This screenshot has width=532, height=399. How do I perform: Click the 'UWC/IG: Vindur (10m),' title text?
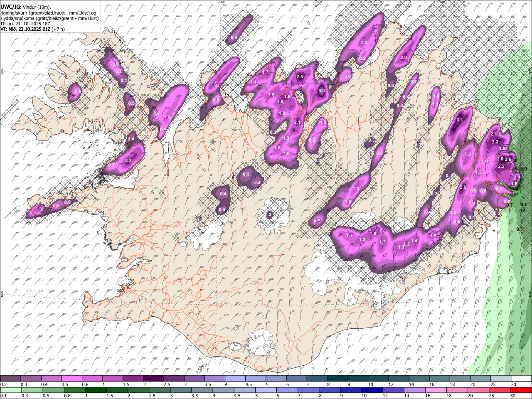[x=26, y=7]
